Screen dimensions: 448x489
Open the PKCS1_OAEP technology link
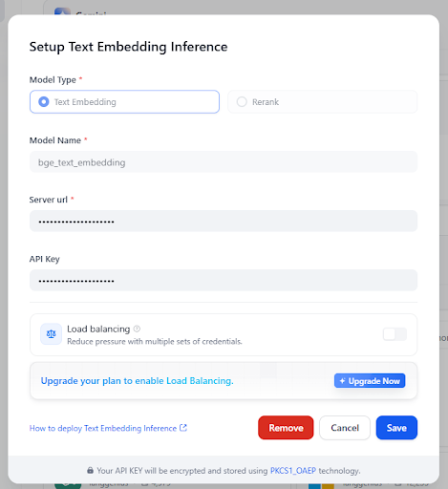(293, 471)
